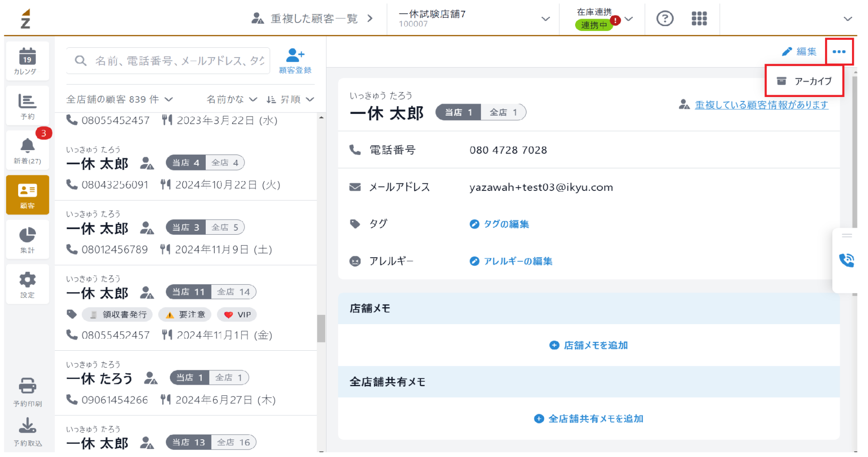Open the 集計 pie chart report

(x=27, y=240)
